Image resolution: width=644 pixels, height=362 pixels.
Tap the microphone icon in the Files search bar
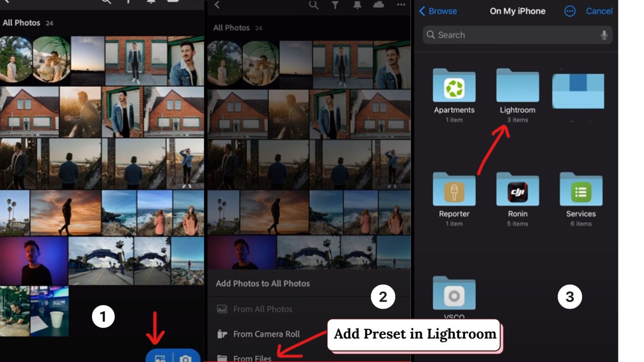coord(605,35)
